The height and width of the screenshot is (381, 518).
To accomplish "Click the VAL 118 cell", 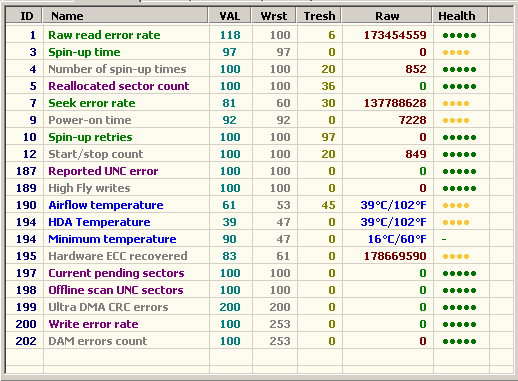I will tap(230, 35).
